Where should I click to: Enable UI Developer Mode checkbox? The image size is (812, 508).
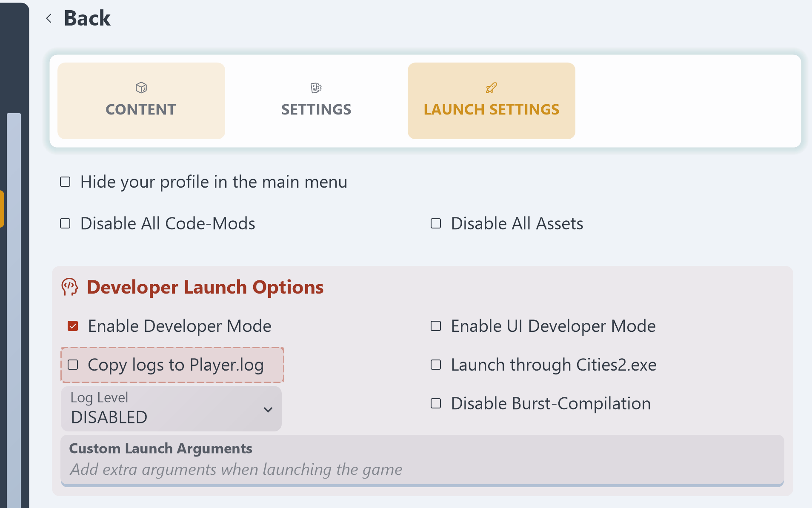[436, 326]
